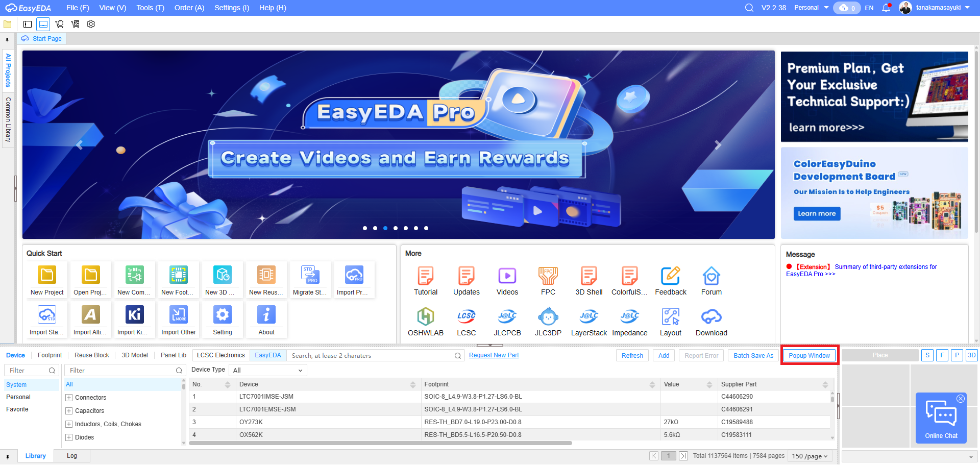Click the Impedance calculator icon
The width and height of the screenshot is (980, 465).
[629, 317]
